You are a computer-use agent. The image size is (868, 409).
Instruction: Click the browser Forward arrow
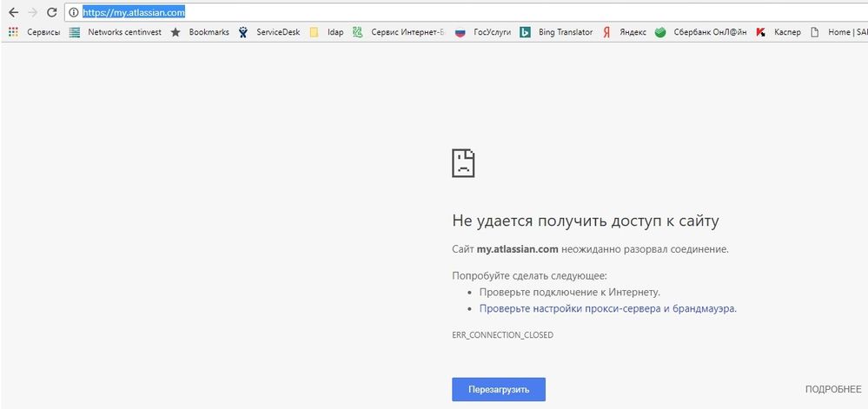33,12
